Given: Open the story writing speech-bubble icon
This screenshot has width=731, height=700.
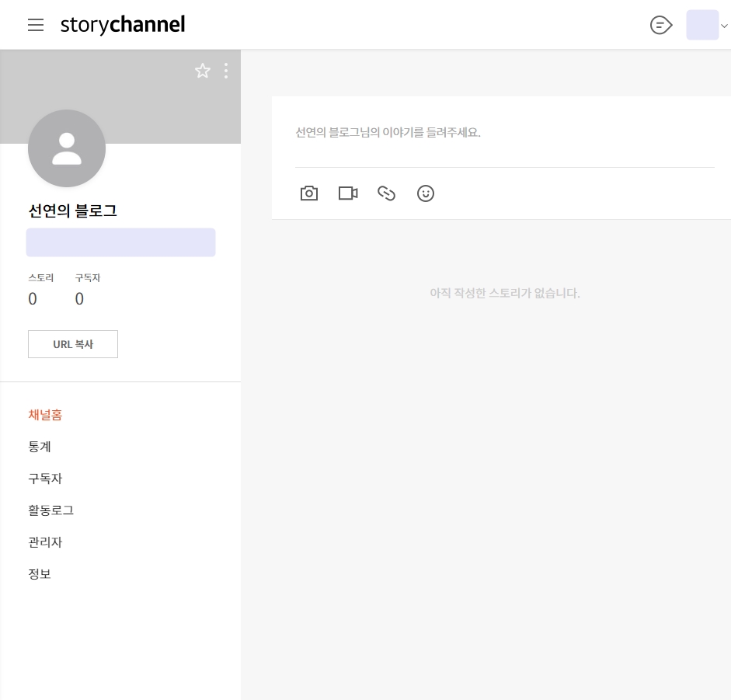Looking at the screenshot, I should (x=660, y=25).
